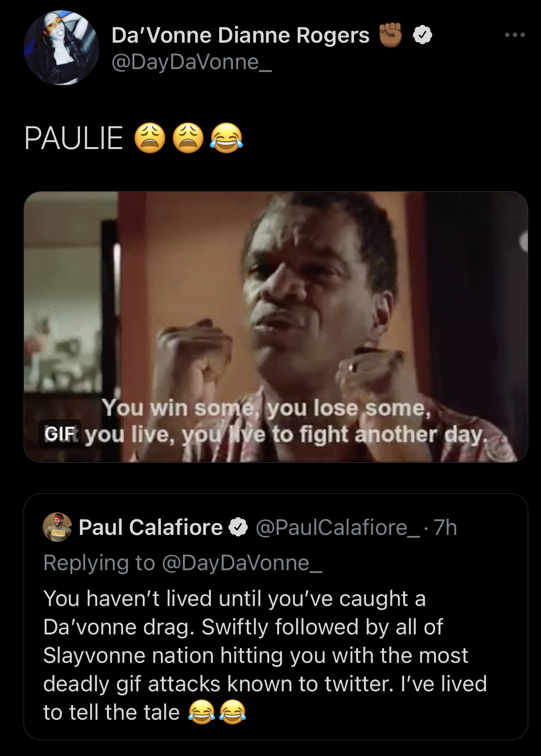Screen dimensions: 541x756
Task: Click the tears of joy emoji after PAULIE
Action: coord(226,138)
